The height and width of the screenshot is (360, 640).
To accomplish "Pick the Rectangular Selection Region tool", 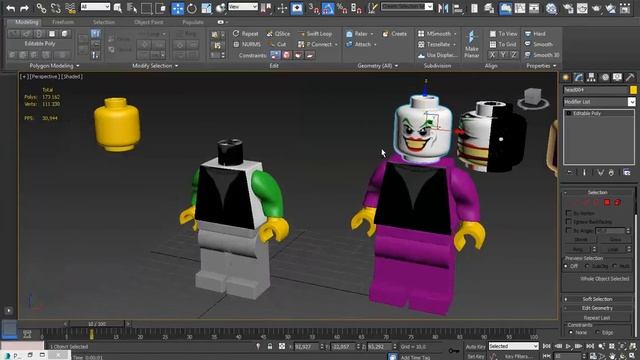I will [x=146, y=8].
